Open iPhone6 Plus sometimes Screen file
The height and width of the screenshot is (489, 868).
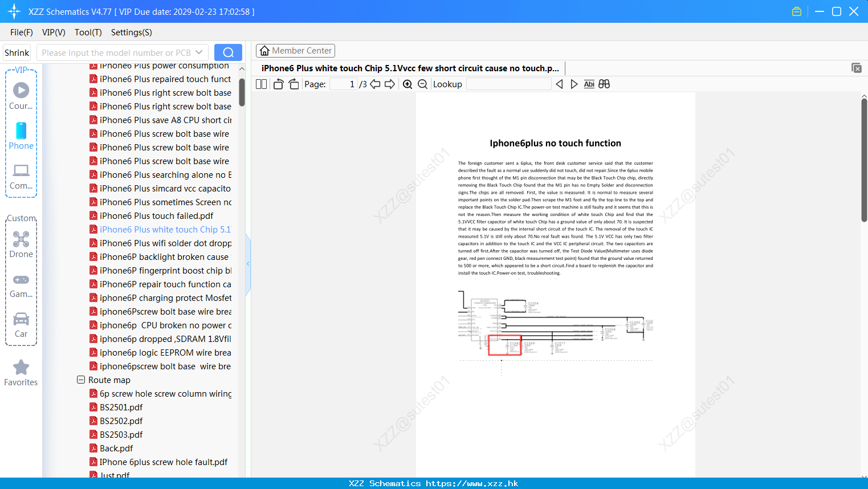tap(160, 202)
